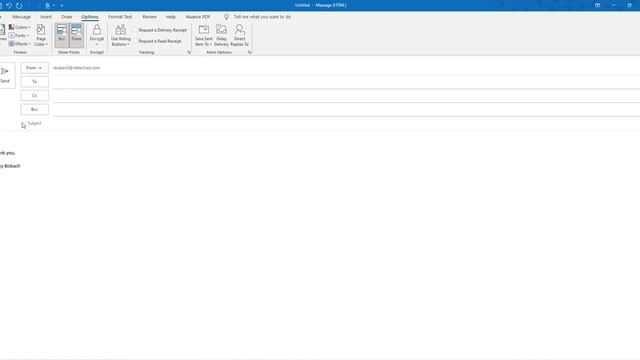Click the Encrypt padlock button

click(x=97, y=35)
